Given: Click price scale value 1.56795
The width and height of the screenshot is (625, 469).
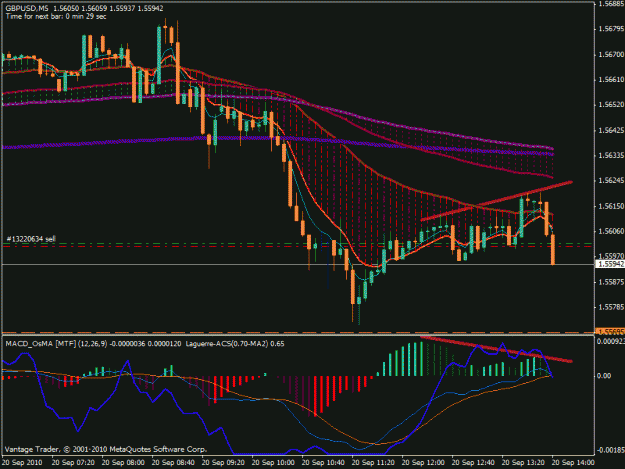Looking at the screenshot, I should pos(611,29).
